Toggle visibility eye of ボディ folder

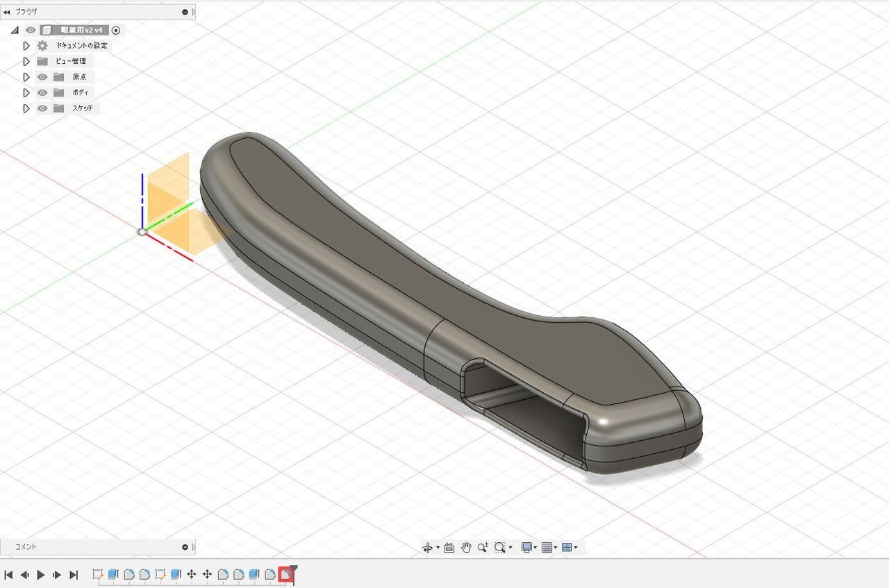42,92
